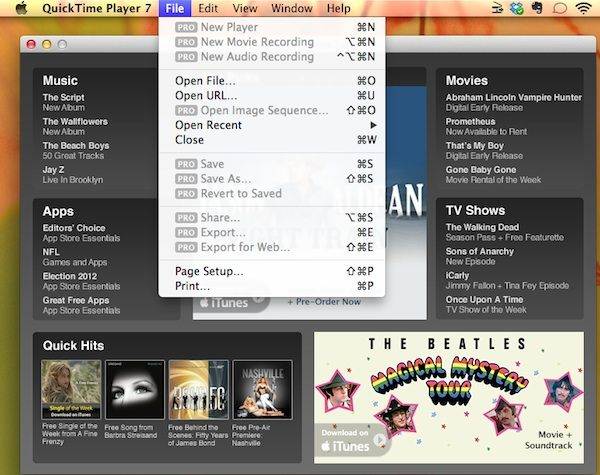600x475 pixels.
Task: Open The Walking Dead TV show link
Action: pyautogui.click(x=505, y=232)
